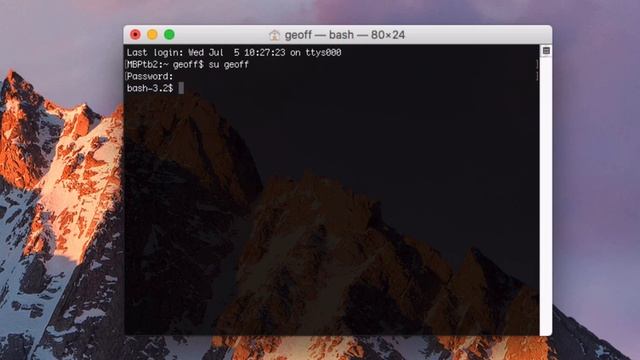
Task: Click the 'Password:' prompt line
Action: pyautogui.click(x=150, y=76)
